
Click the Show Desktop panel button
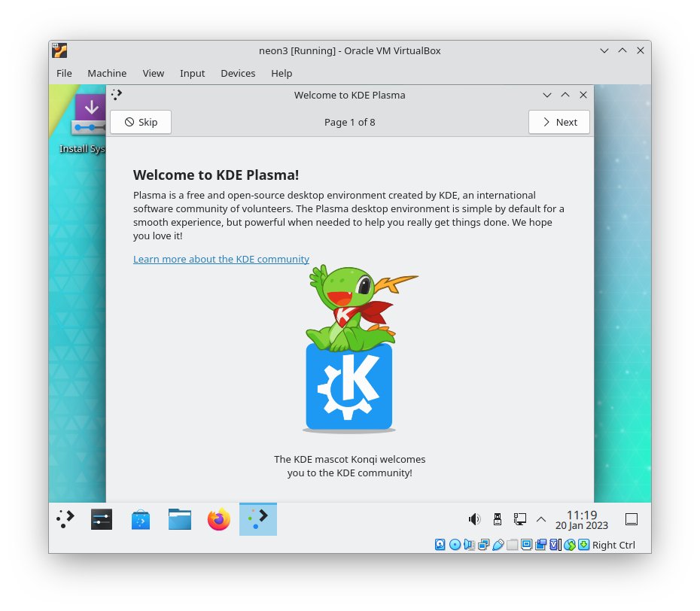pyautogui.click(x=632, y=519)
